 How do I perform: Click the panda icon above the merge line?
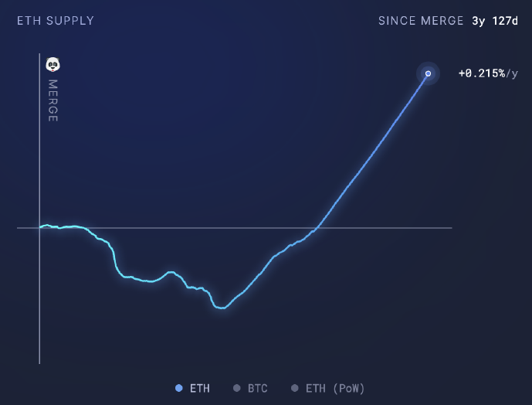pyautogui.click(x=53, y=64)
